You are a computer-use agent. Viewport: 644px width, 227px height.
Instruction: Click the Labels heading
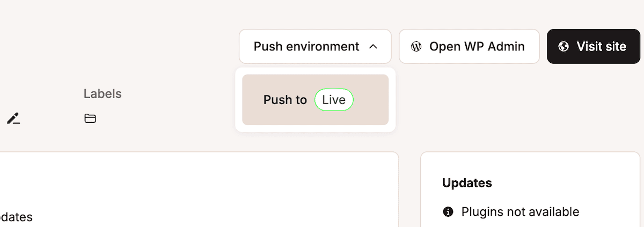point(103,94)
